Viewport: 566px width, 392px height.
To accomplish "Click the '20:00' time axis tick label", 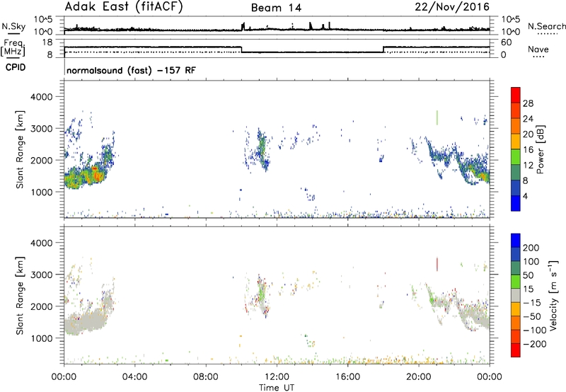I will [x=419, y=377].
